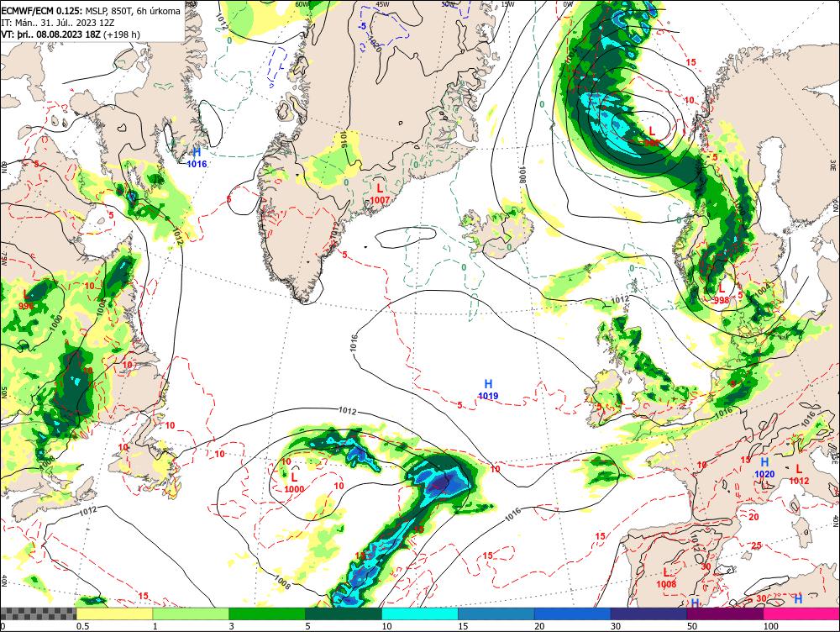The height and width of the screenshot is (632, 840).
Task: Click the 'VT: þri.. 08.08.2023 18Z (+198 h)' line
Action: [71, 34]
